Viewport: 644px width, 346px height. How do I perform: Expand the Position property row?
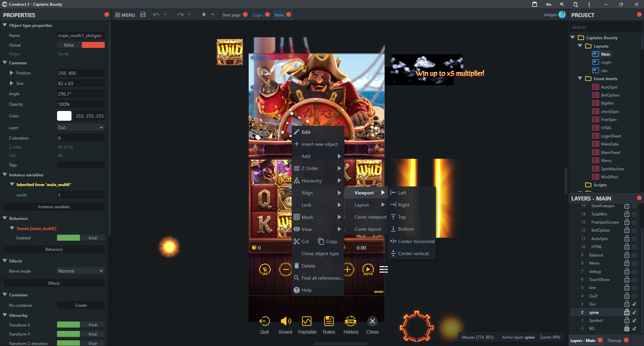click(11, 73)
